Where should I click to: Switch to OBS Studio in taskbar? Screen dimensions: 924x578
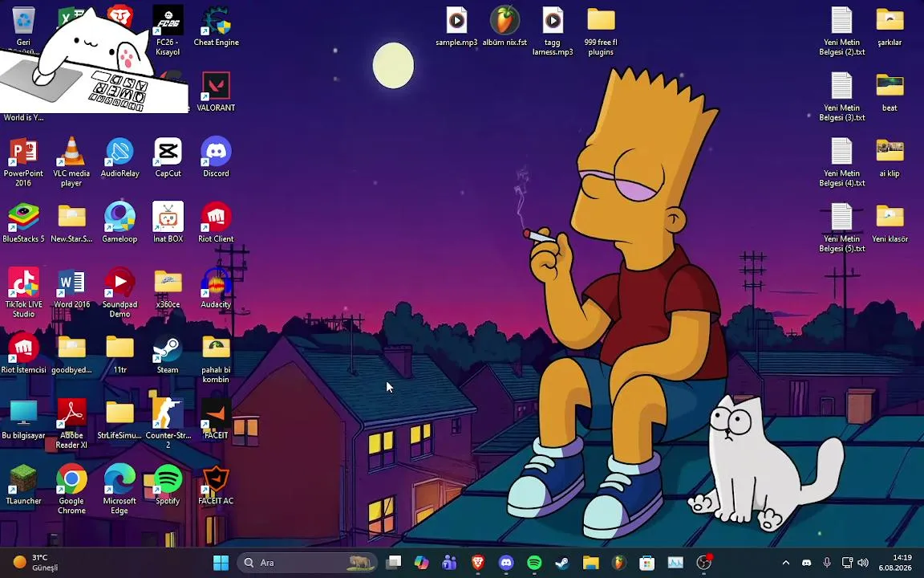(x=703, y=563)
